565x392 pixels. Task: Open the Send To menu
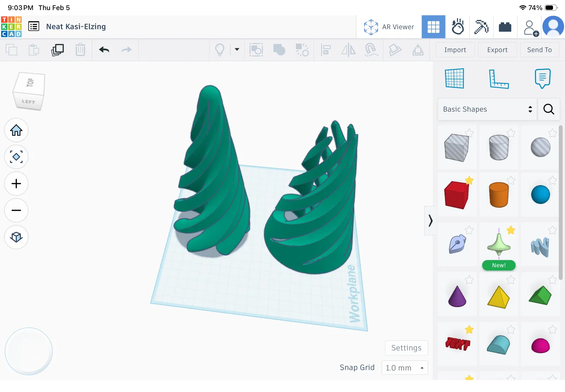[x=539, y=50]
